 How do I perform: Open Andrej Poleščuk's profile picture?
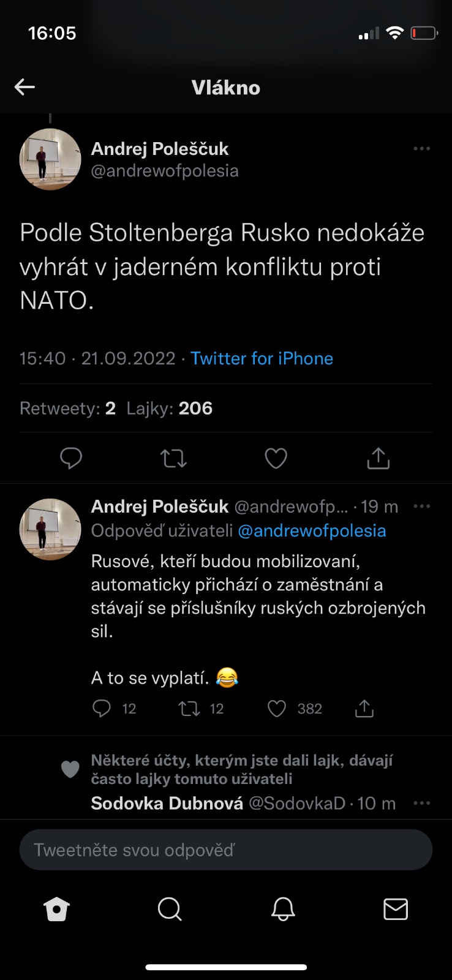50,159
